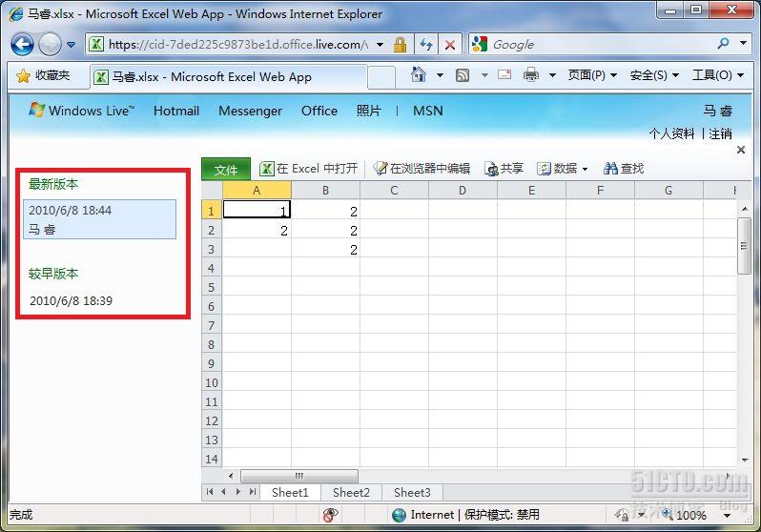Click the security padlock icon
Screen dimensions: 761x532
[x=400, y=45]
